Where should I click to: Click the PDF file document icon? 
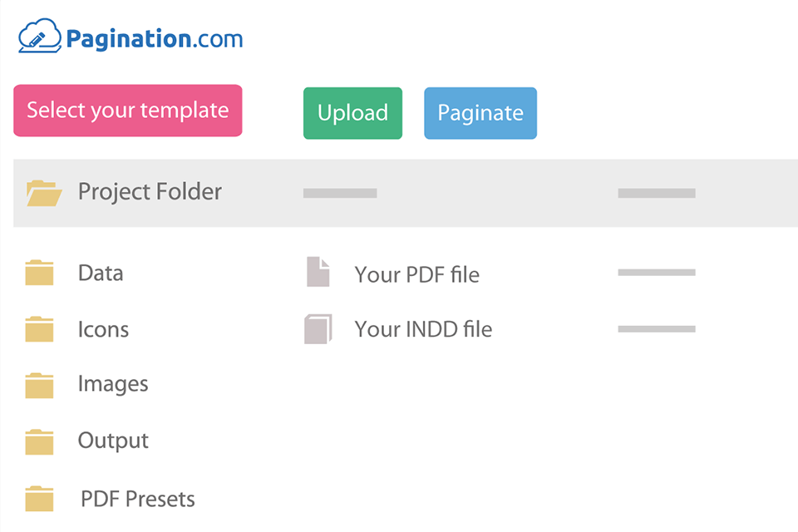[x=318, y=273]
